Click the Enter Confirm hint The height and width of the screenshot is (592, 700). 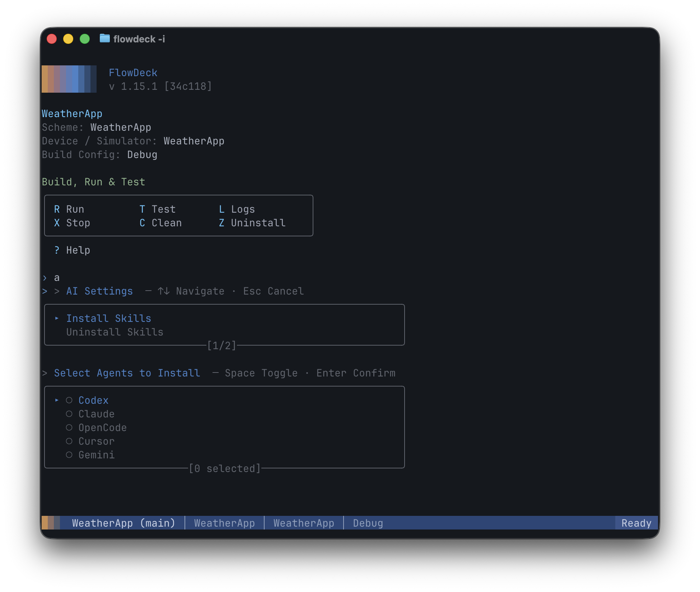coord(356,373)
